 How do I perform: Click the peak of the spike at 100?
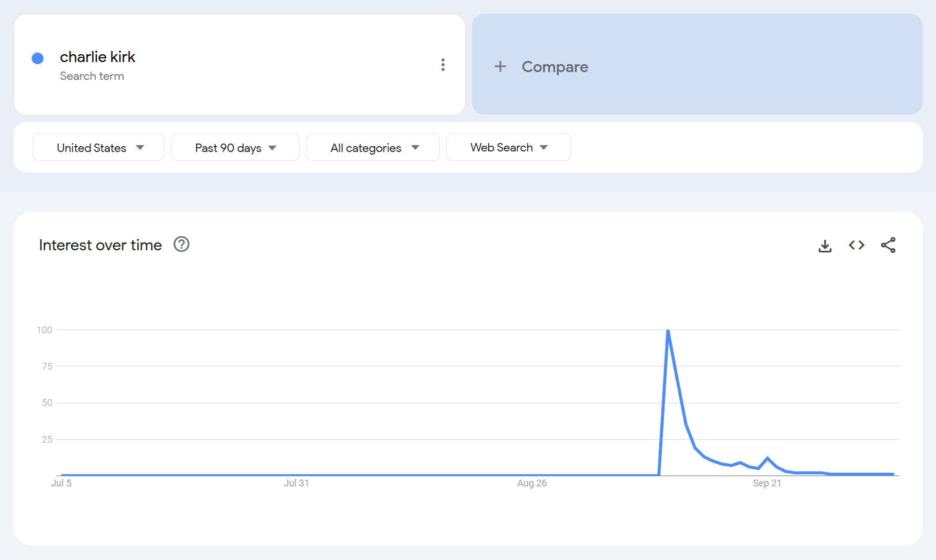point(668,331)
